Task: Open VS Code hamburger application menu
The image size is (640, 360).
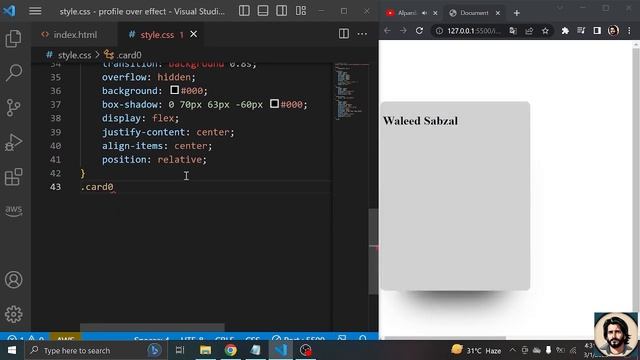Action: pos(35,11)
